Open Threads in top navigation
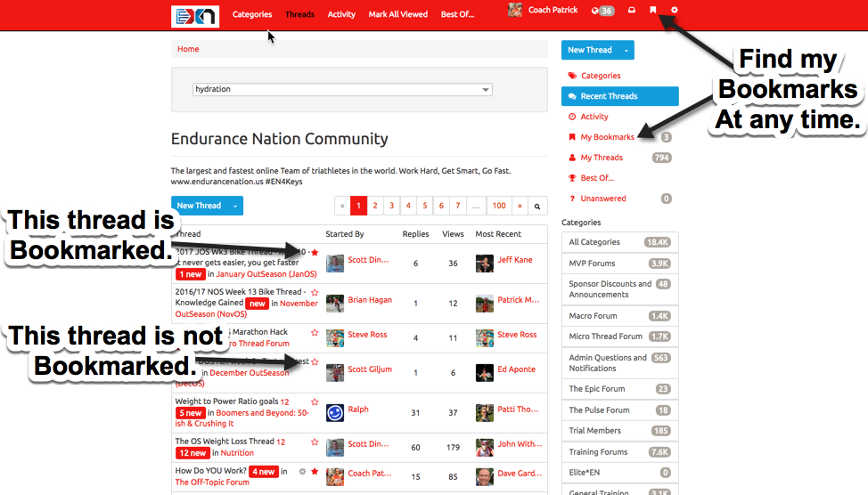Screen dimensions: 868x495 299,14
